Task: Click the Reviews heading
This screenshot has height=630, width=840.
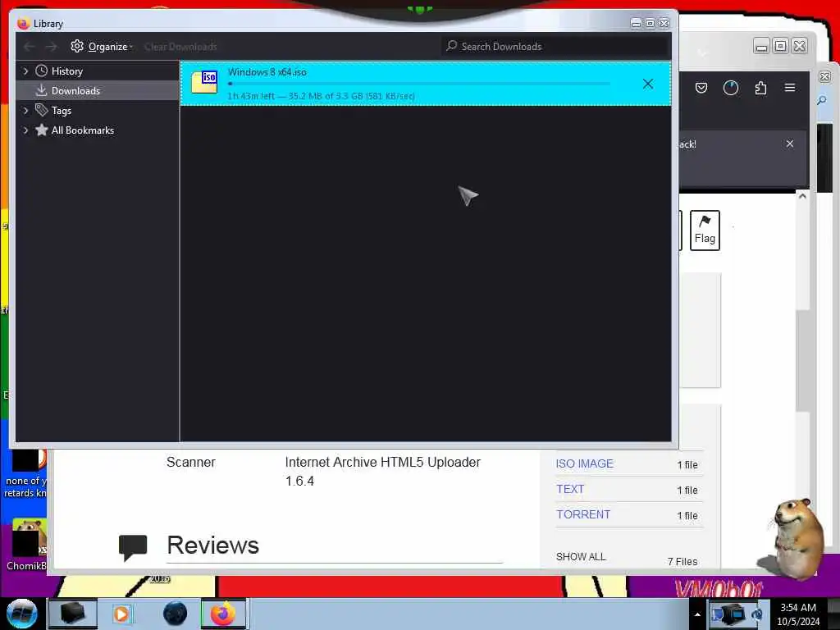Action: pyautogui.click(x=212, y=546)
